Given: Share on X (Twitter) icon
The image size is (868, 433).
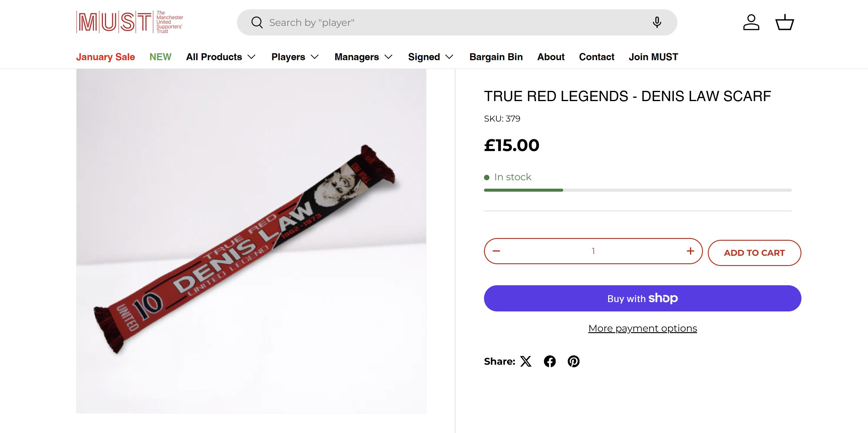Looking at the screenshot, I should point(526,361).
